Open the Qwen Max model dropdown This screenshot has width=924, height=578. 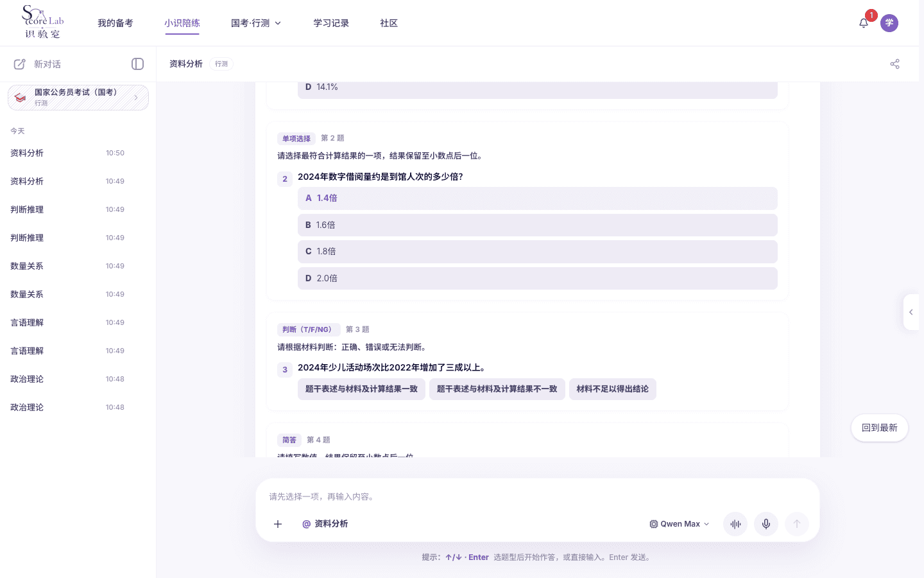point(680,524)
